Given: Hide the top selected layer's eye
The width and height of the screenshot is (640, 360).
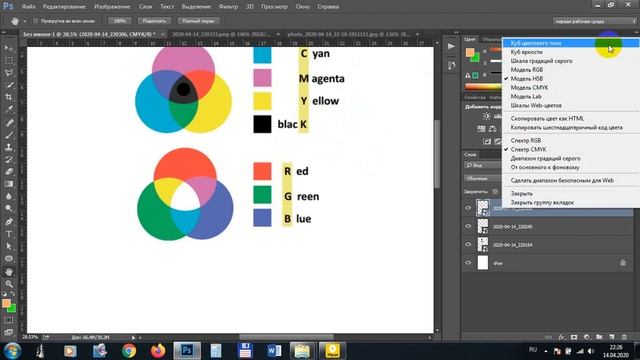Looking at the screenshot, I should [x=468, y=208].
